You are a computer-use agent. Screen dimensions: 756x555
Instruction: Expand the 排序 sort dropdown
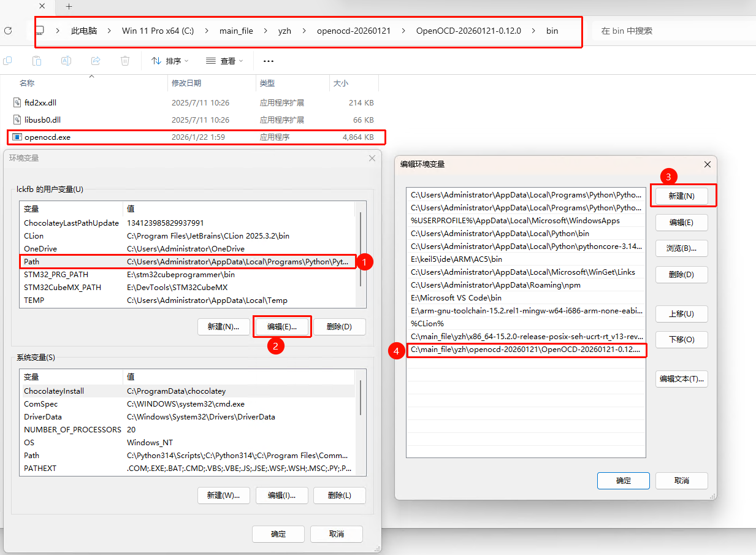[x=170, y=61]
